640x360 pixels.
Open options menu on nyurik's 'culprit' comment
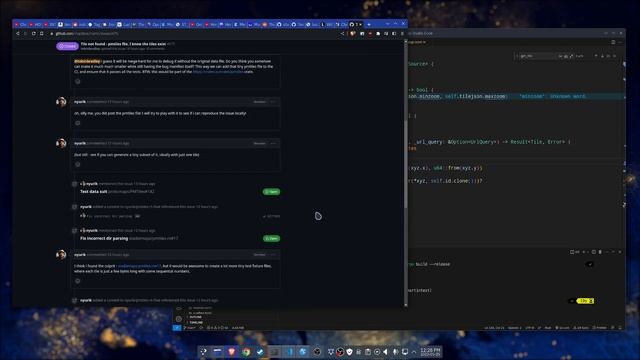[x=273, y=255]
